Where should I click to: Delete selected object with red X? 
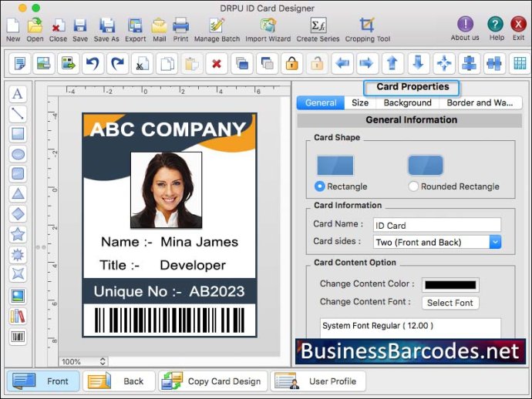[x=217, y=63]
